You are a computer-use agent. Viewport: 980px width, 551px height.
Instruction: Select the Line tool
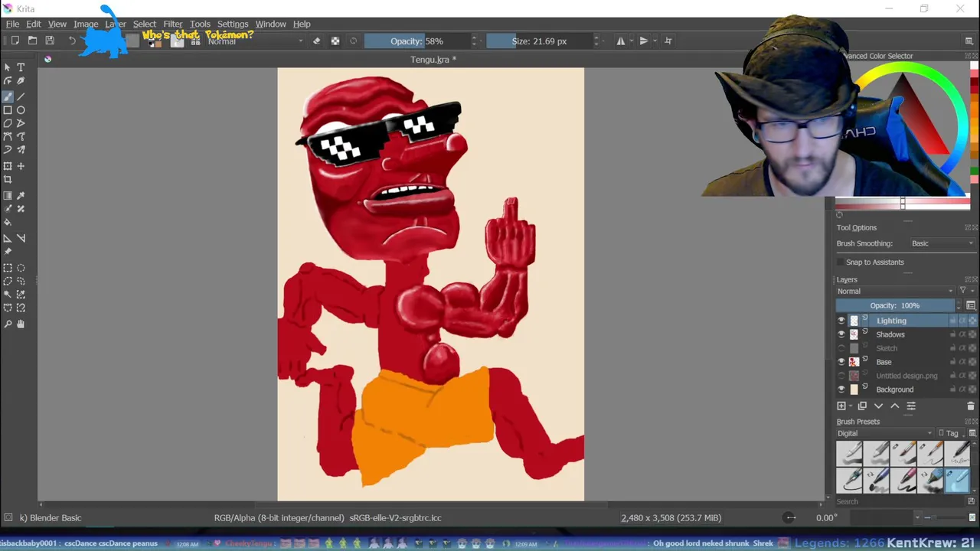coord(21,96)
